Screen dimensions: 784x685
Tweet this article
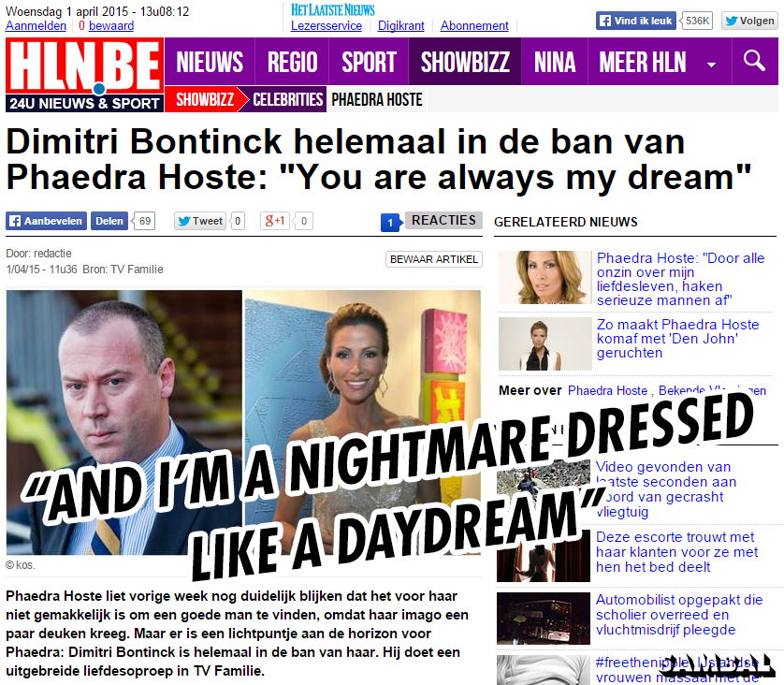[200, 221]
